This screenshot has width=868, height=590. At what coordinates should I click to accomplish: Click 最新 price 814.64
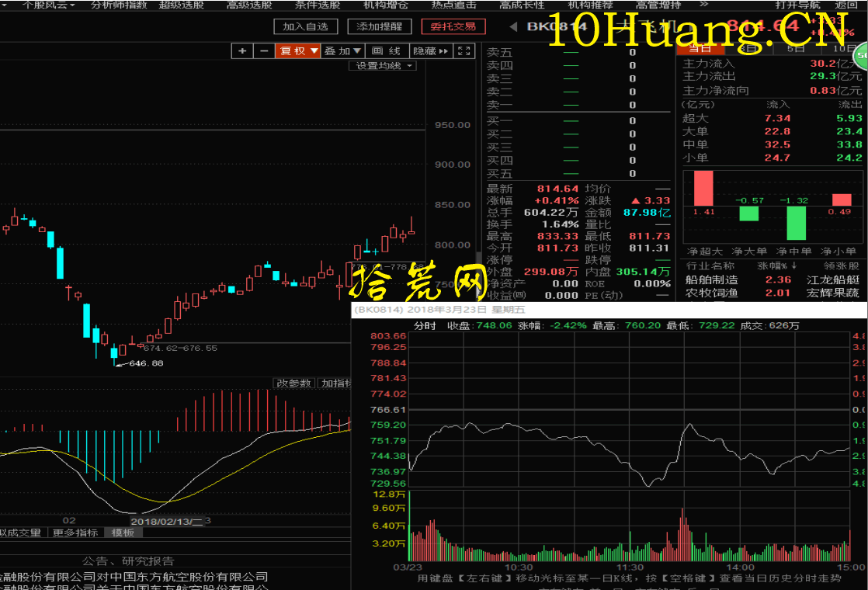point(557,189)
